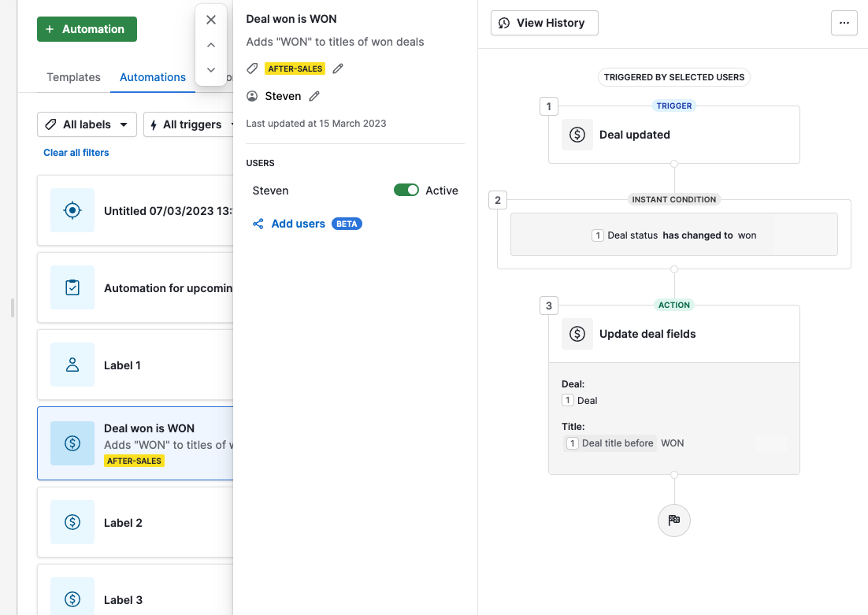This screenshot has width=868, height=615.
Task: Click the down chevron in the navigation popup
Action: (211, 70)
